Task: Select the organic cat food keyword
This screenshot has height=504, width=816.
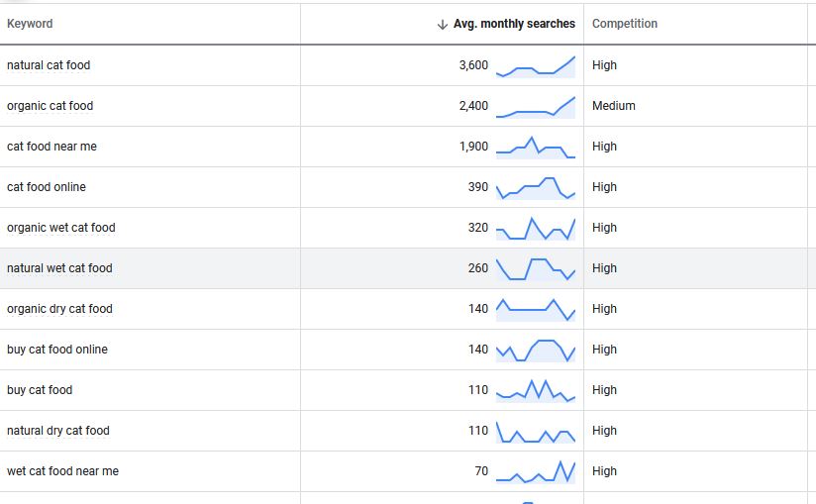Action: [x=50, y=106]
